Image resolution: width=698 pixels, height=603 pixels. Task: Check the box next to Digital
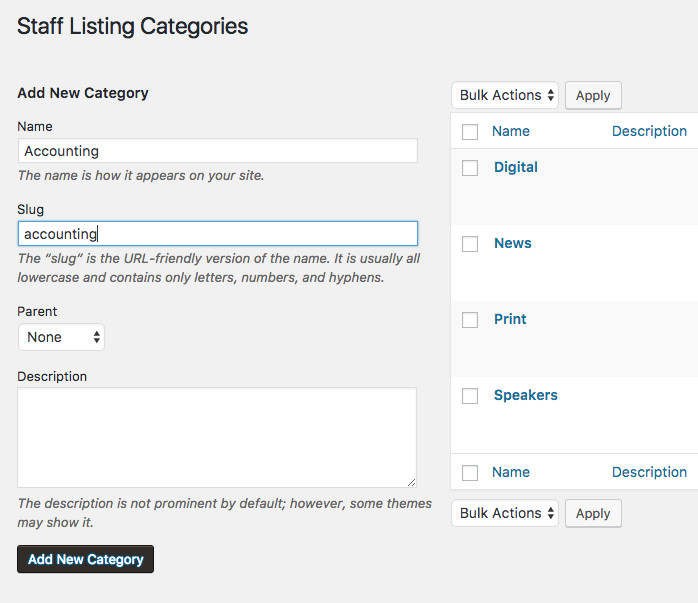pos(470,168)
